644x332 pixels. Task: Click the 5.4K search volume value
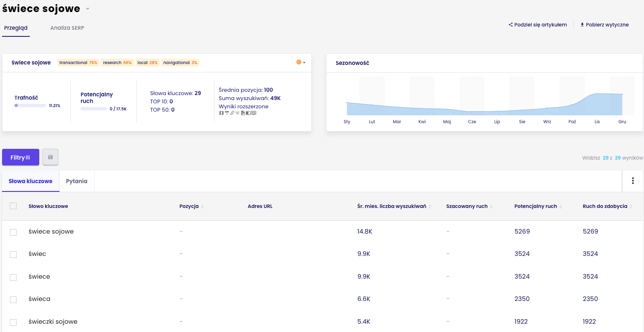364,322
